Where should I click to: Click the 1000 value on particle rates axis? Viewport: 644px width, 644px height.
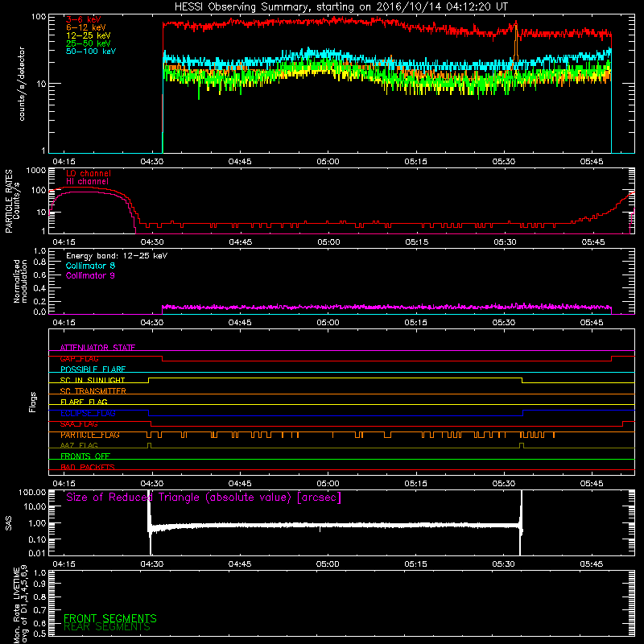[x=35, y=171]
